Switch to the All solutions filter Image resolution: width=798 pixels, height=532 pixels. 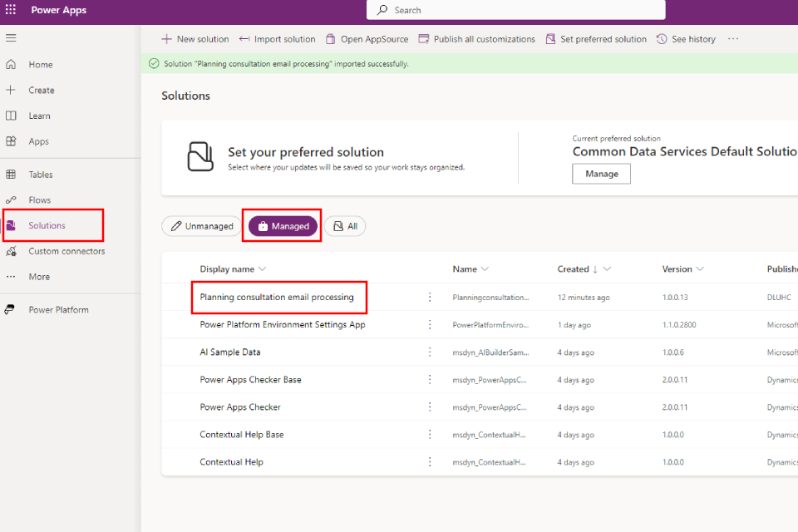344,226
